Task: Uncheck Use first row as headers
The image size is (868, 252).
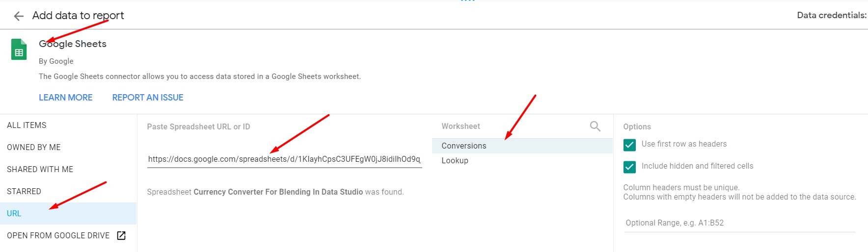Action: pos(629,145)
